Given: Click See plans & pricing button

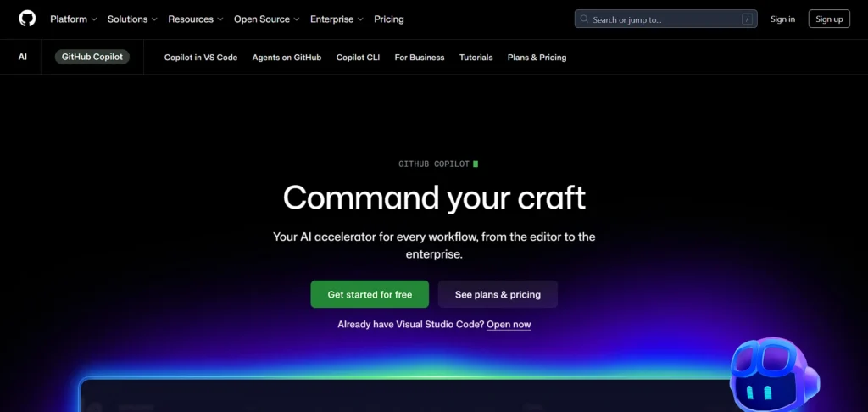Looking at the screenshot, I should click(x=498, y=294).
